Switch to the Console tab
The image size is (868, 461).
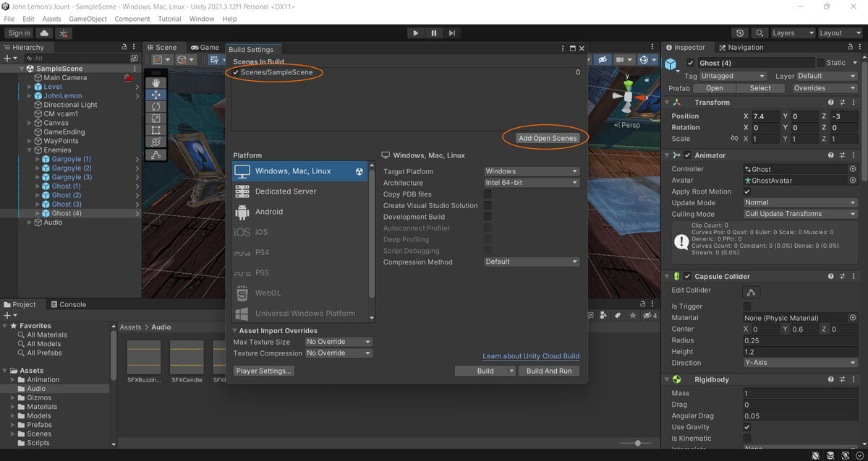tap(67, 305)
